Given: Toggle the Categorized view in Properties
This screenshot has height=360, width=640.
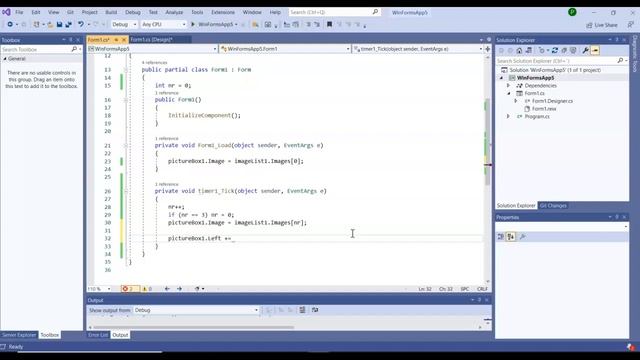Looking at the screenshot, I should pyautogui.click(x=501, y=237).
